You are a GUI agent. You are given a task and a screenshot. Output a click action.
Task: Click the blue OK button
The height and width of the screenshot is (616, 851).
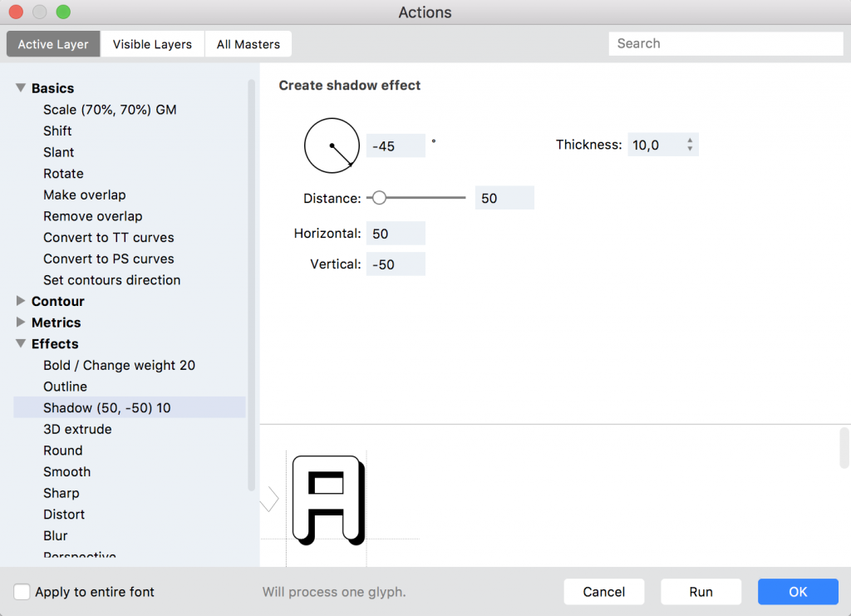point(798,592)
